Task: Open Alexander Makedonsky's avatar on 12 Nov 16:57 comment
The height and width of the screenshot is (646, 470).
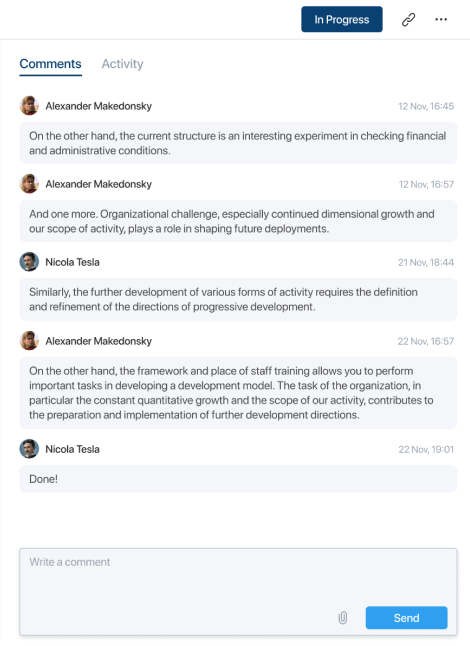Action: pos(29,184)
